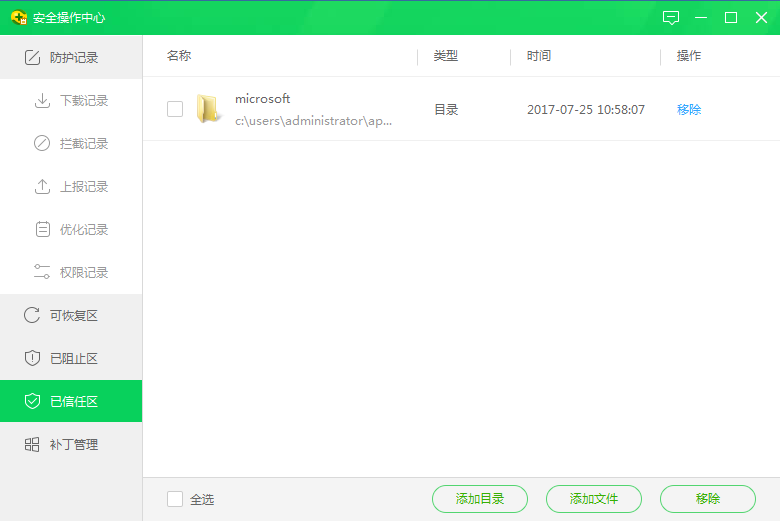Viewport: 780px width, 521px height.
Task: Click the microsoft folder name text
Action: [263, 99]
